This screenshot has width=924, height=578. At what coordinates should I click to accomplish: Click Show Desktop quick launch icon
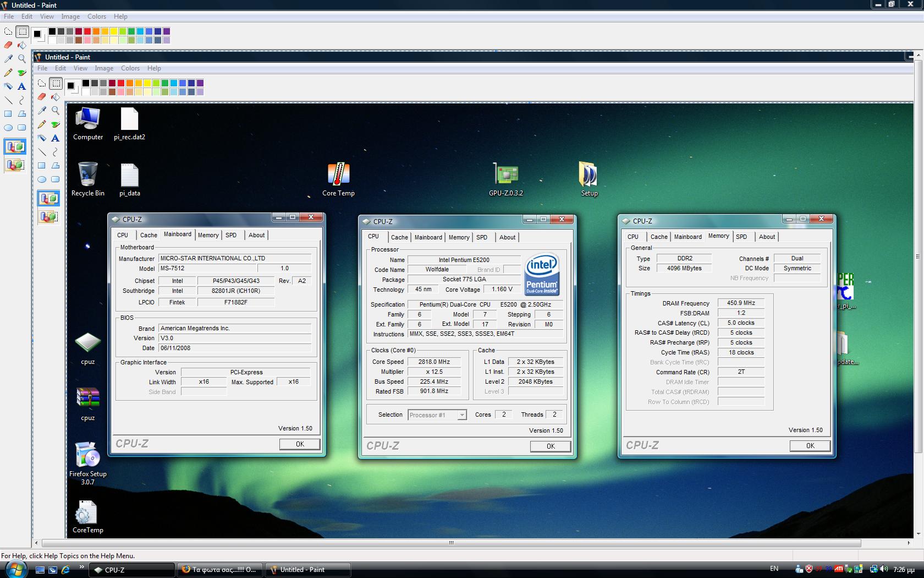point(40,570)
